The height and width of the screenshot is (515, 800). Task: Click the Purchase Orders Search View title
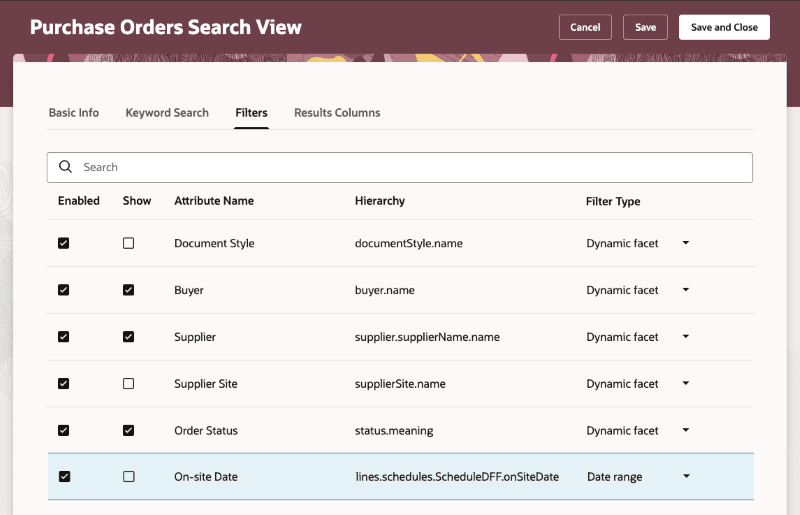[166, 27]
